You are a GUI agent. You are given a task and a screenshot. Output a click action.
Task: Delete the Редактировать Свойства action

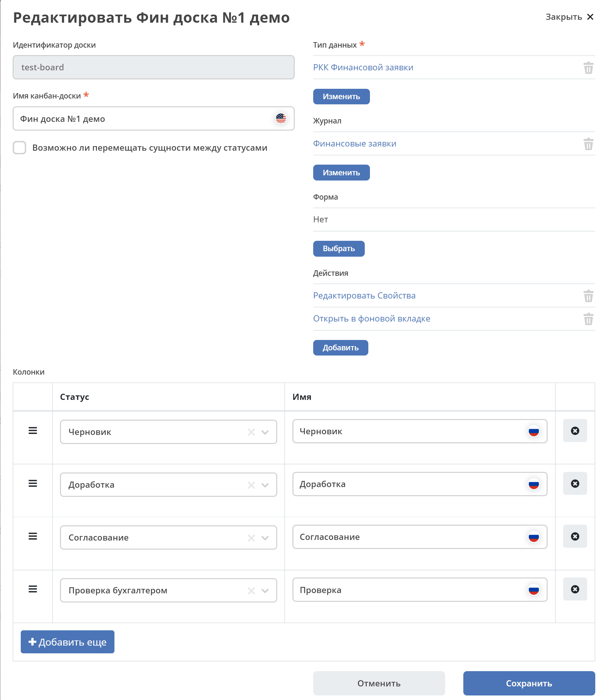click(x=588, y=296)
